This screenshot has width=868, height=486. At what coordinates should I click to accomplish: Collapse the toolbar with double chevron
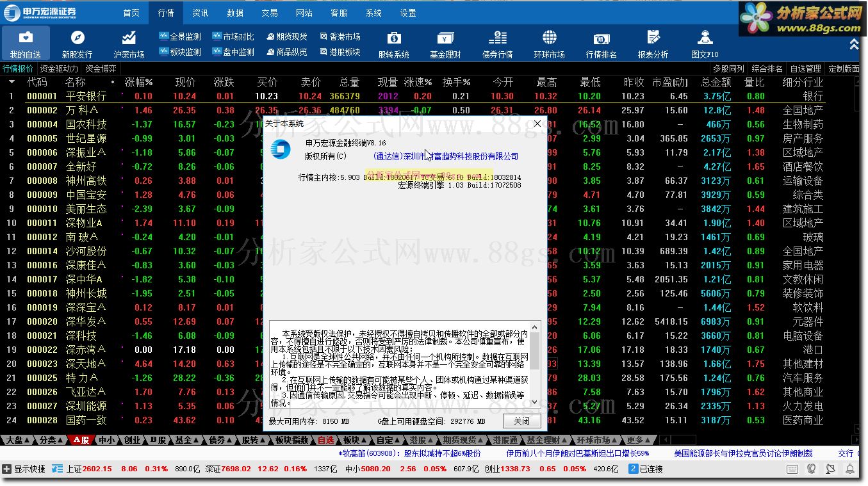coord(854,44)
